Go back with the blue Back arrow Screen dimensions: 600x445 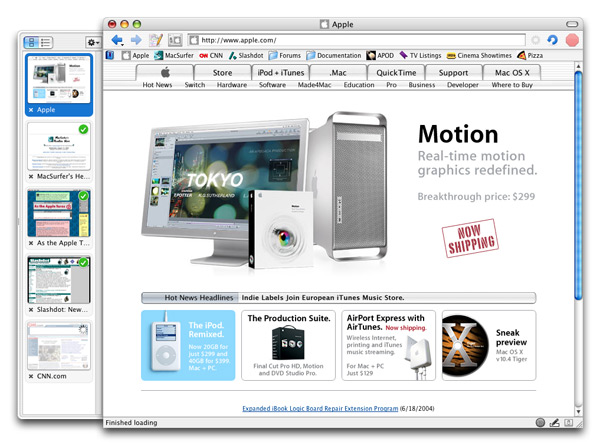point(117,40)
